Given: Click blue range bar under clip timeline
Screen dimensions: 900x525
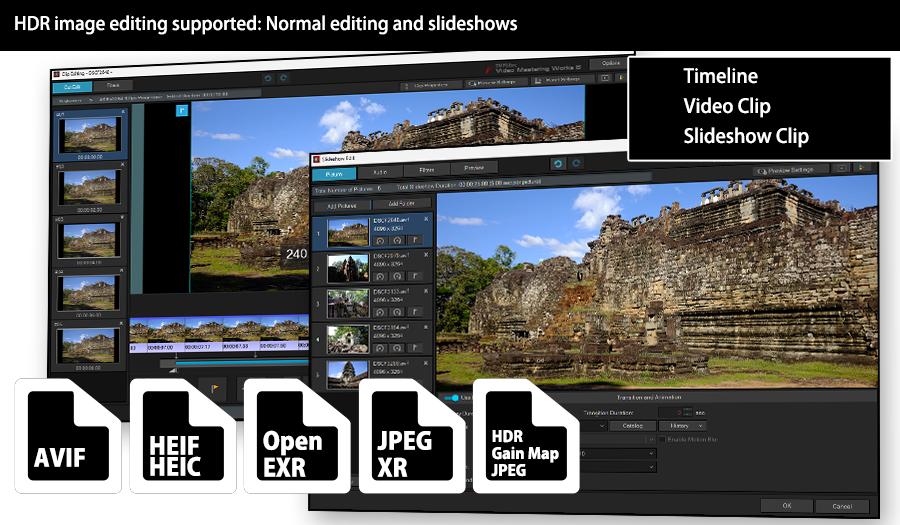Looking at the screenshot, I should pyautogui.click(x=241, y=363).
